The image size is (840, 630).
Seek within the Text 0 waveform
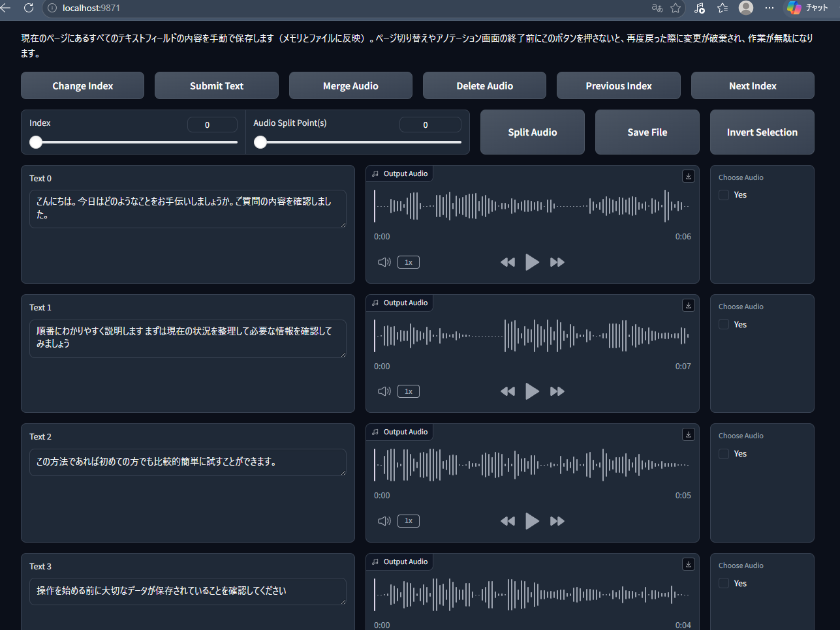[532, 206]
